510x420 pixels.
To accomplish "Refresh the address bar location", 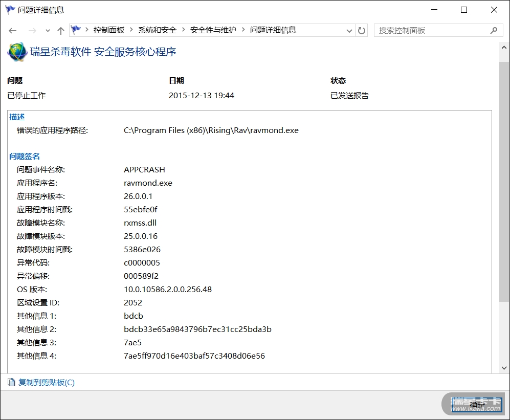I will pos(362,31).
